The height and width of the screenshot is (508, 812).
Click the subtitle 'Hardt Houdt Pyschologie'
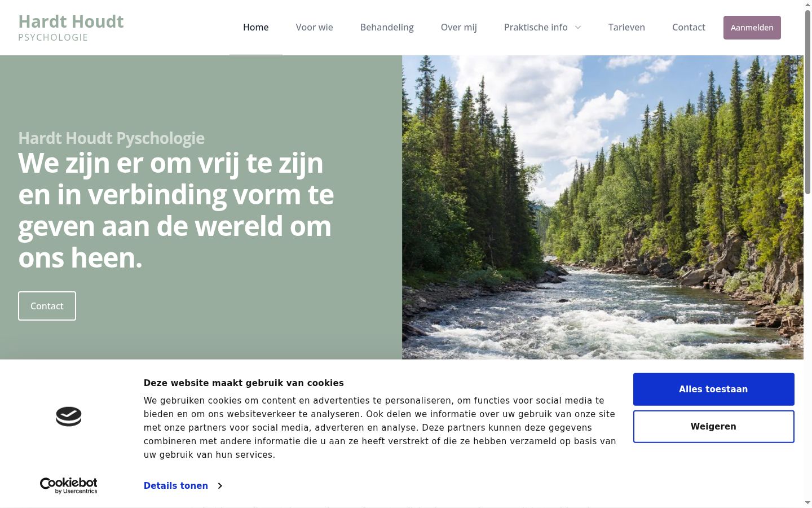(x=111, y=138)
